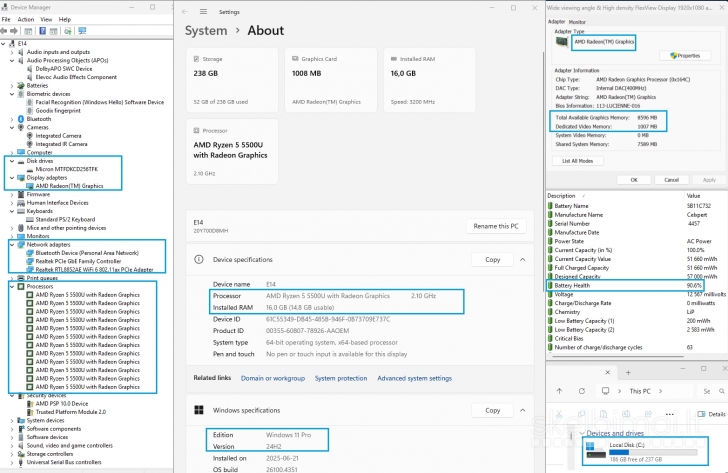Open the Action menu in Device Manager

tap(26, 19)
